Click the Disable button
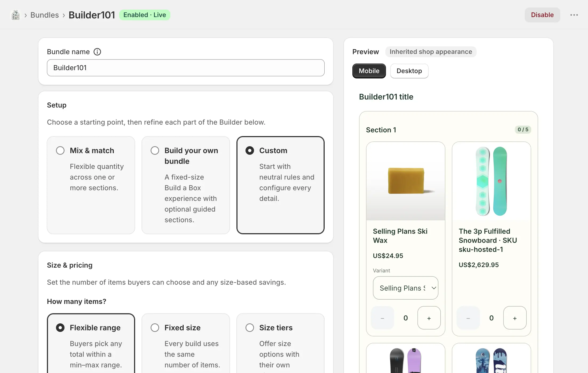 pos(542,15)
